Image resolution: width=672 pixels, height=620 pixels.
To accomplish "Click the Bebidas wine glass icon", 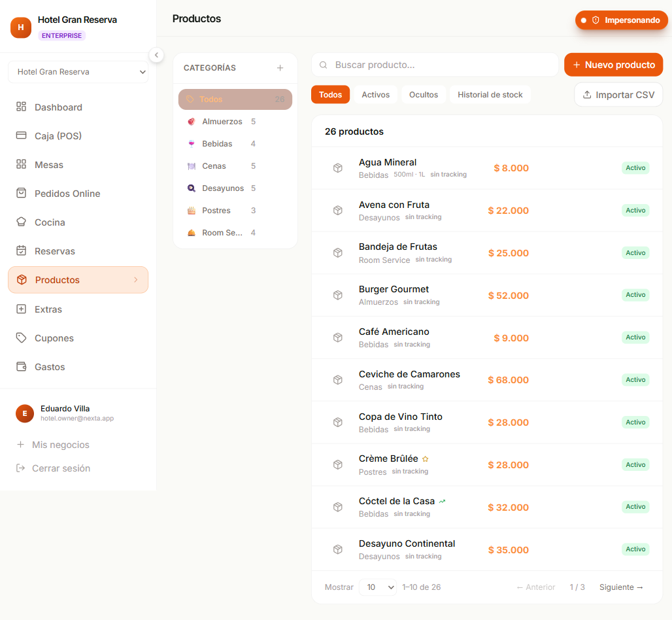I will (x=191, y=144).
